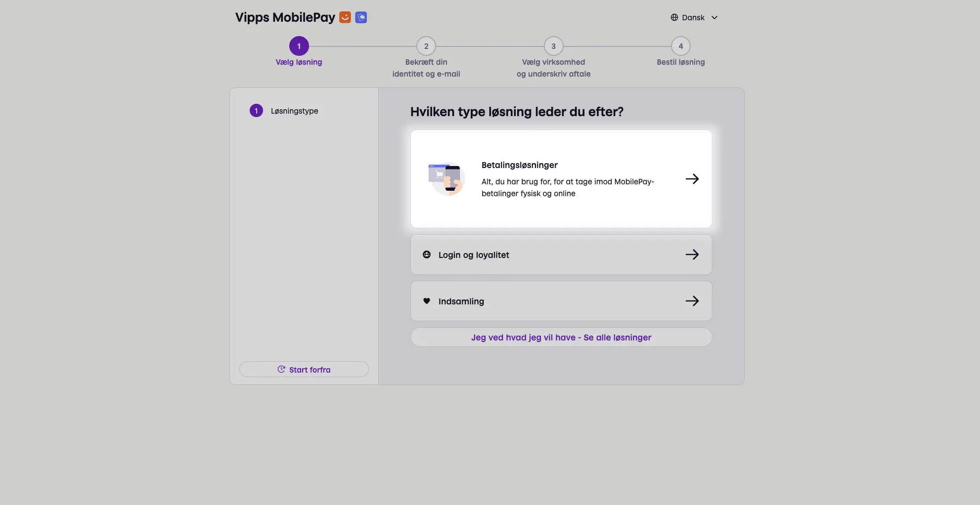Click the Start forfra button
The image size is (980, 505).
coord(304,369)
